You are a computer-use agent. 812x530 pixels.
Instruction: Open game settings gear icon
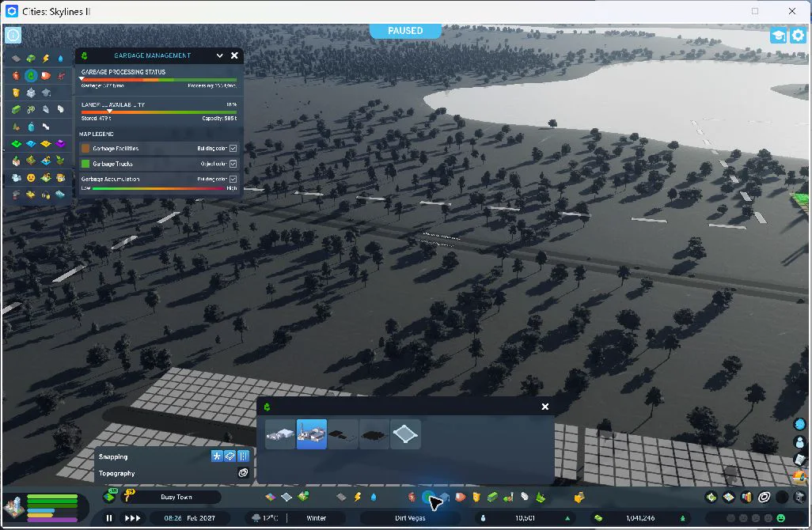pos(798,35)
